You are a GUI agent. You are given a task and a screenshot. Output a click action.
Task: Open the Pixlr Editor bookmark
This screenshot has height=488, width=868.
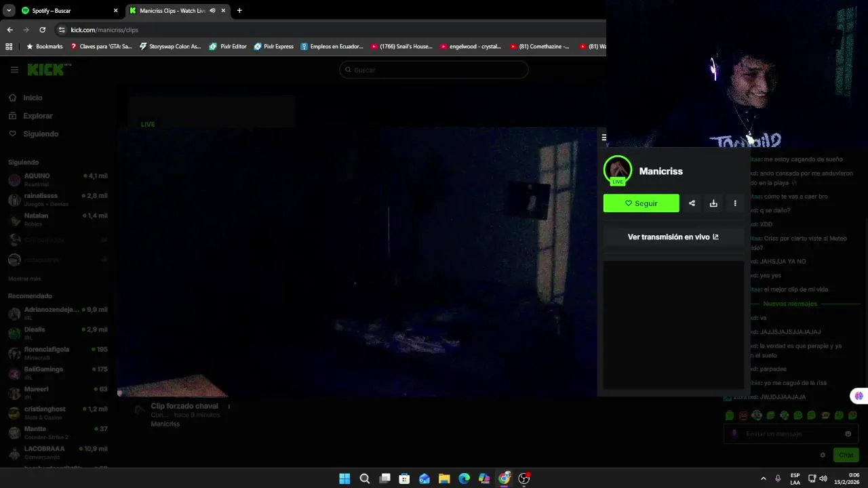point(228,47)
